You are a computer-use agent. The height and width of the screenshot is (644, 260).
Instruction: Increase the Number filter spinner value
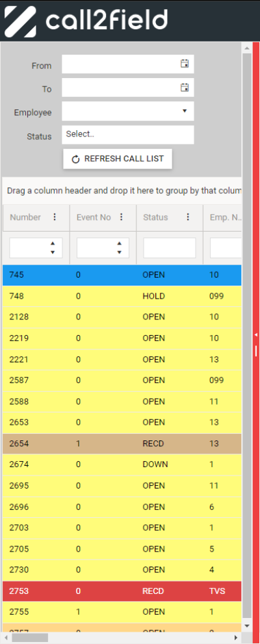[x=53, y=244]
